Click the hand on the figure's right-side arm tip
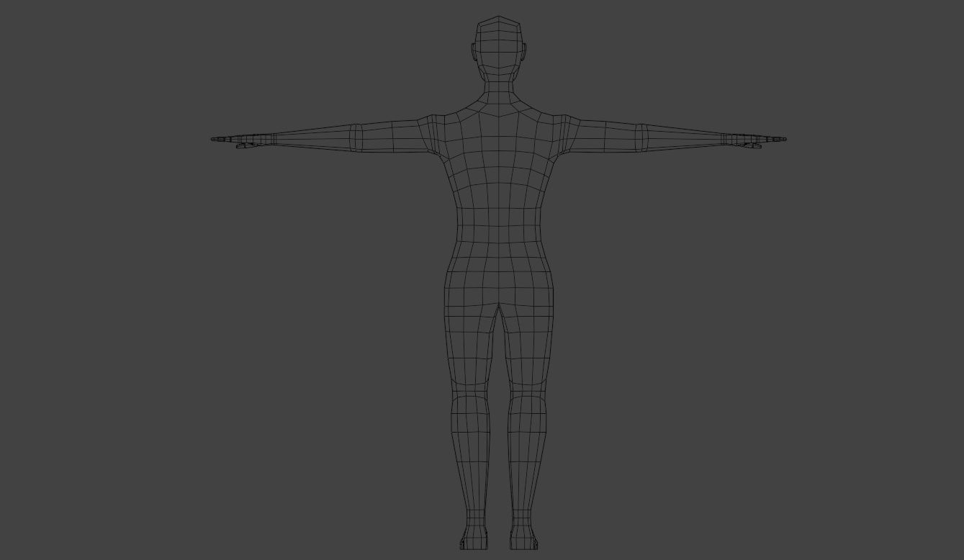This screenshot has height=560, width=964. click(x=755, y=140)
